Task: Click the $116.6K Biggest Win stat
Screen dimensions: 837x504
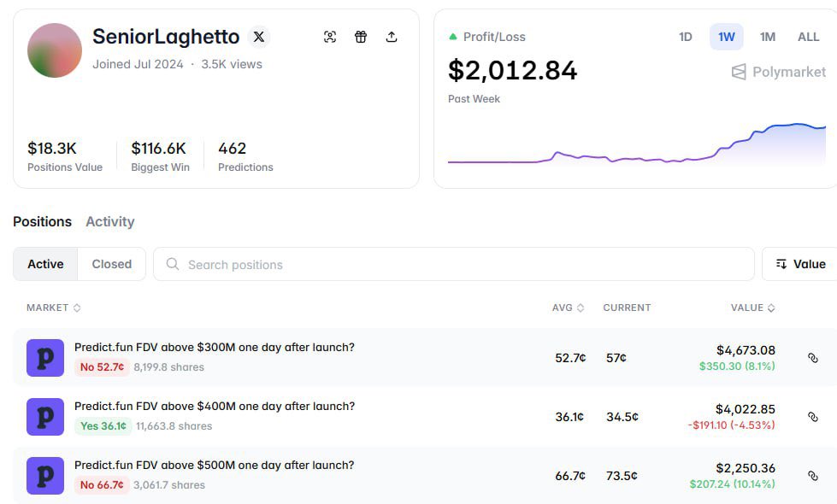Action: 160,156
